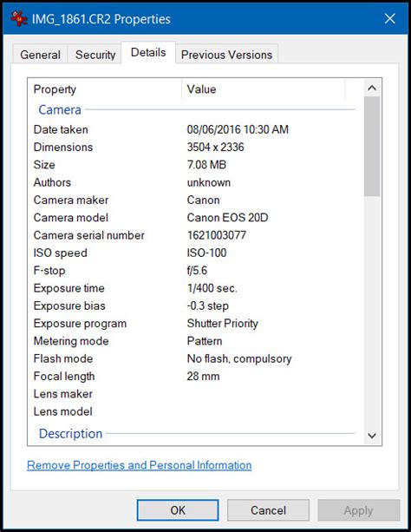Click the ISO speed value ISO-100
Viewport: 411px width, 532px height.
click(x=206, y=253)
